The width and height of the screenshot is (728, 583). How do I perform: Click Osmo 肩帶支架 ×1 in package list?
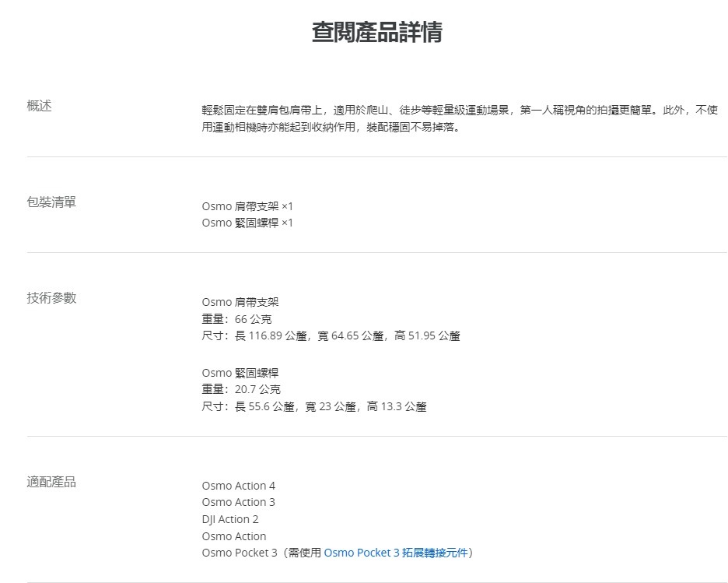(247, 206)
